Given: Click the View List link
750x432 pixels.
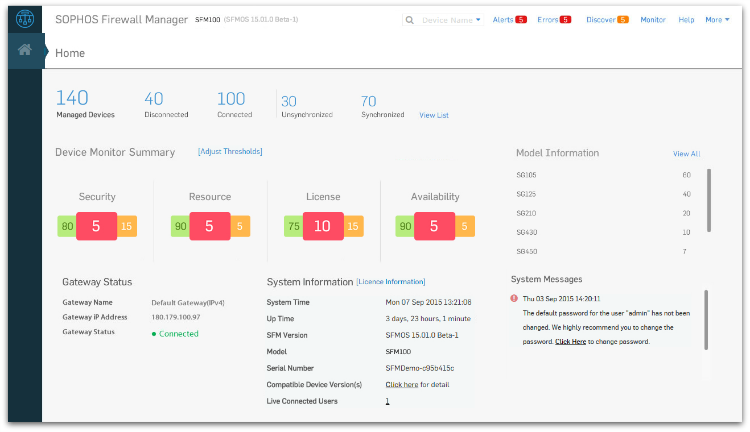Looking at the screenshot, I should pyautogui.click(x=434, y=115).
